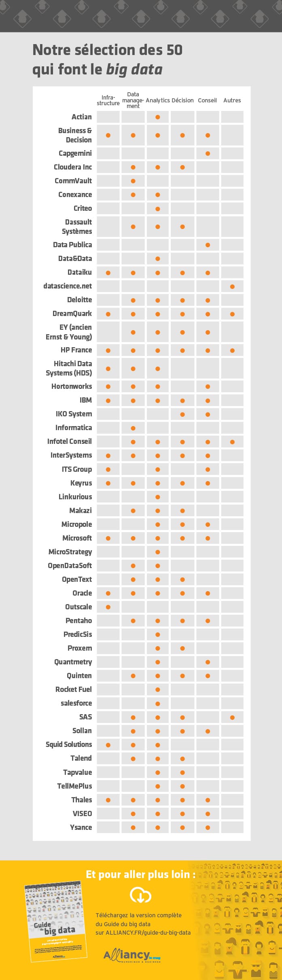
Task: Click Informatica's orange Data management dot
Action: 133,428
